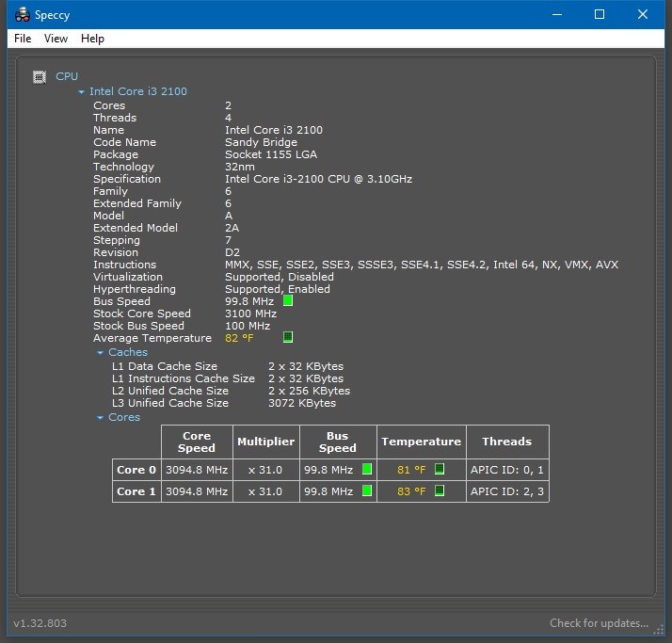The width and height of the screenshot is (672, 643).
Task: Click the Core 0 row label
Action: (x=136, y=470)
